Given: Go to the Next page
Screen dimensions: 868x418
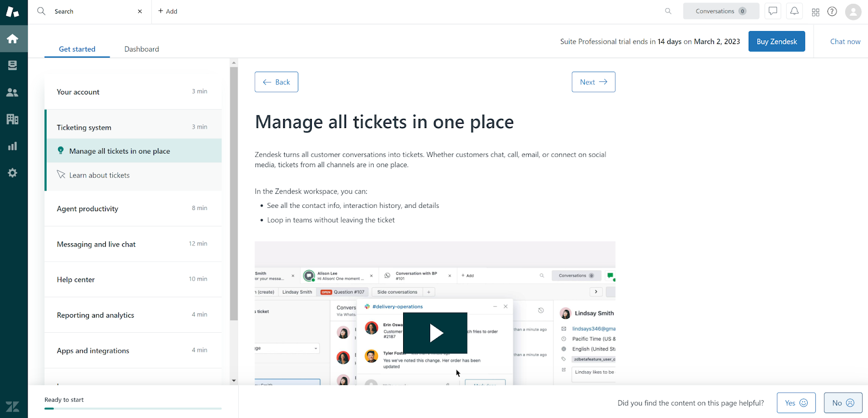Looking at the screenshot, I should coord(593,82).
